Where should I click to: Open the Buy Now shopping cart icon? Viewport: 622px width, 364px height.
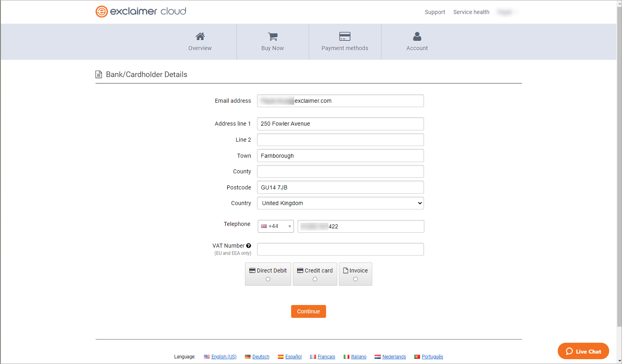[x=273, y=37]
